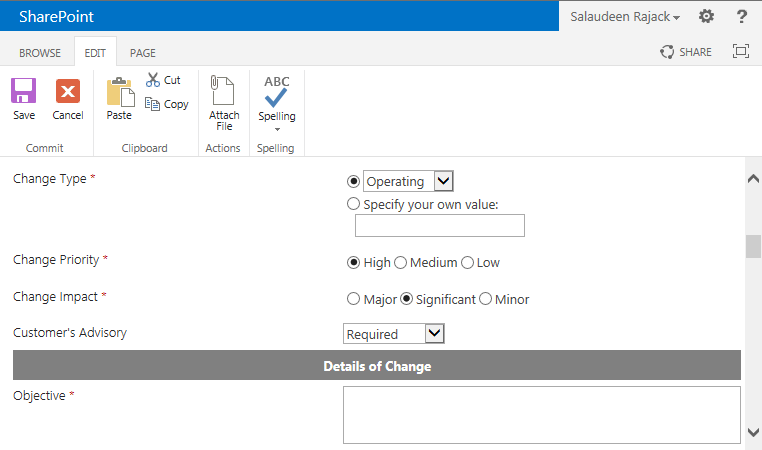Click inside the Objective text box
Viewport: 762px width, 450px height.
[542, 415]
